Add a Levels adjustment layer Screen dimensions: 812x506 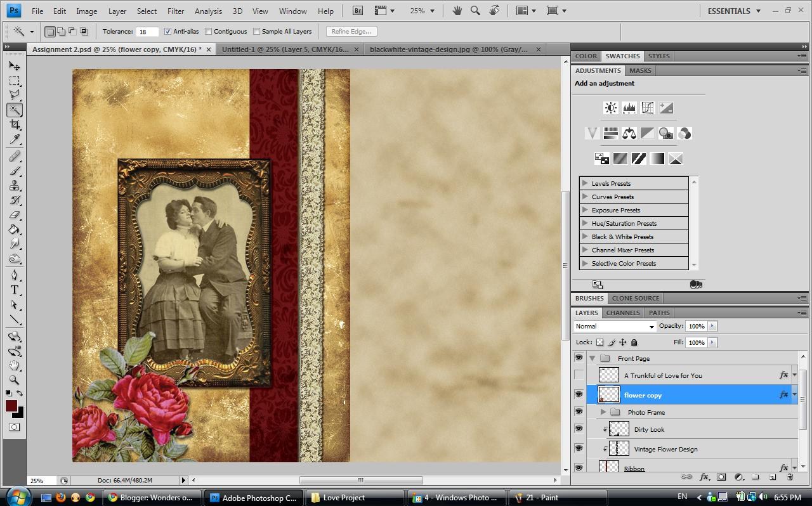pyautogui.click(x=629, y=108)
